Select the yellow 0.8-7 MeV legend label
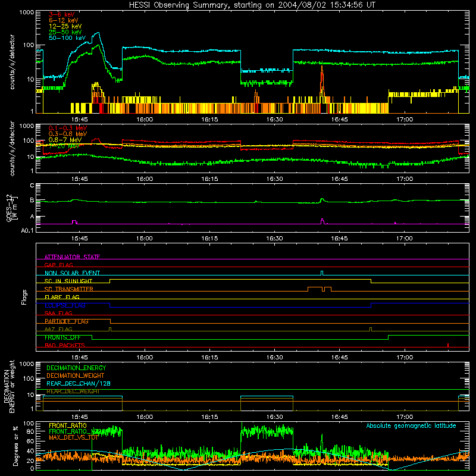 pos(65,140)
